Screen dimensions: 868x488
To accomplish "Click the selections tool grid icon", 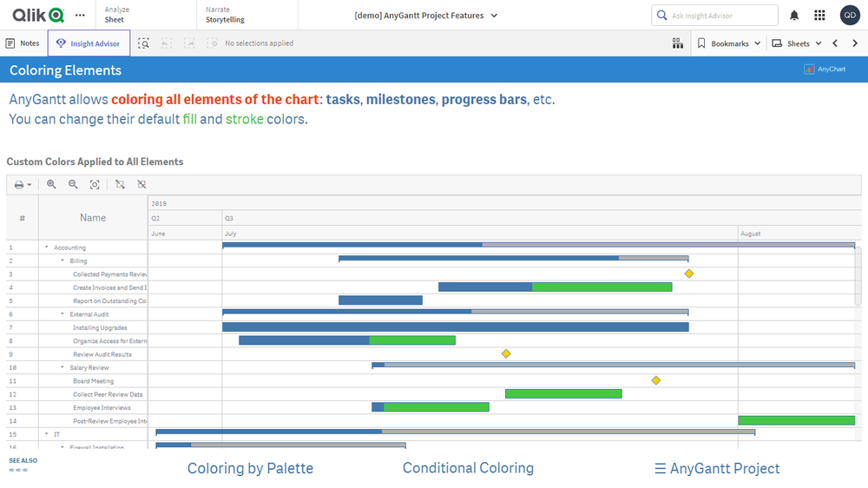I will [678, 43].
